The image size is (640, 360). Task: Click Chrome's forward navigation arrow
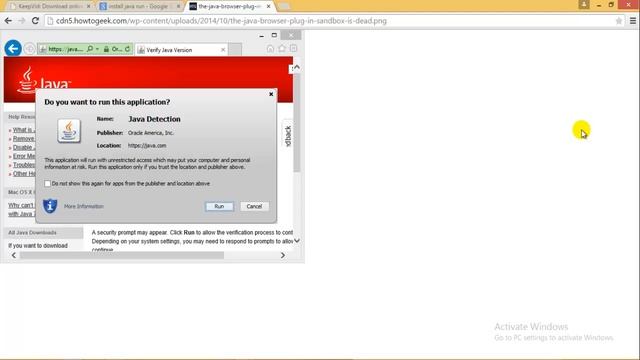click(22, 21)
